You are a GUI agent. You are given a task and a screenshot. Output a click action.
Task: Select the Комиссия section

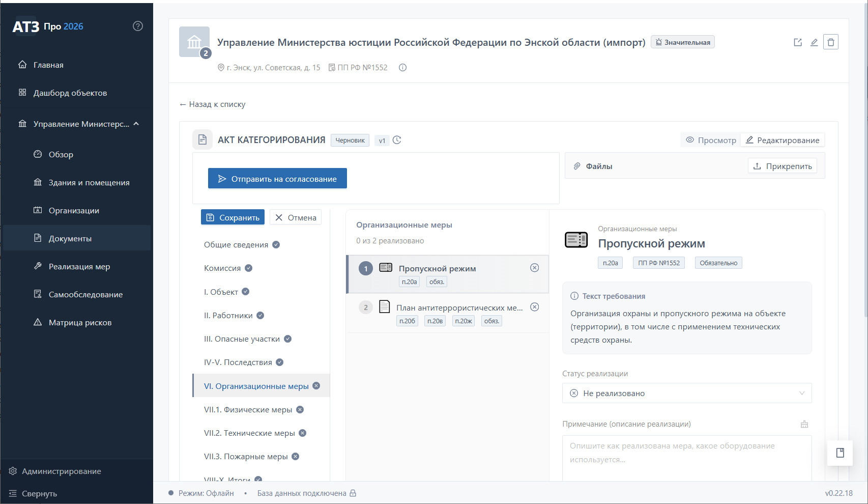tap(261, 268)
